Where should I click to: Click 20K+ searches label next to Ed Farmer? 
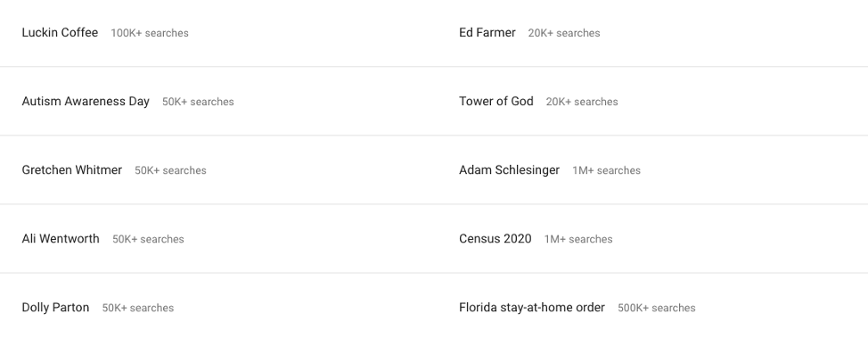point(564,33)
